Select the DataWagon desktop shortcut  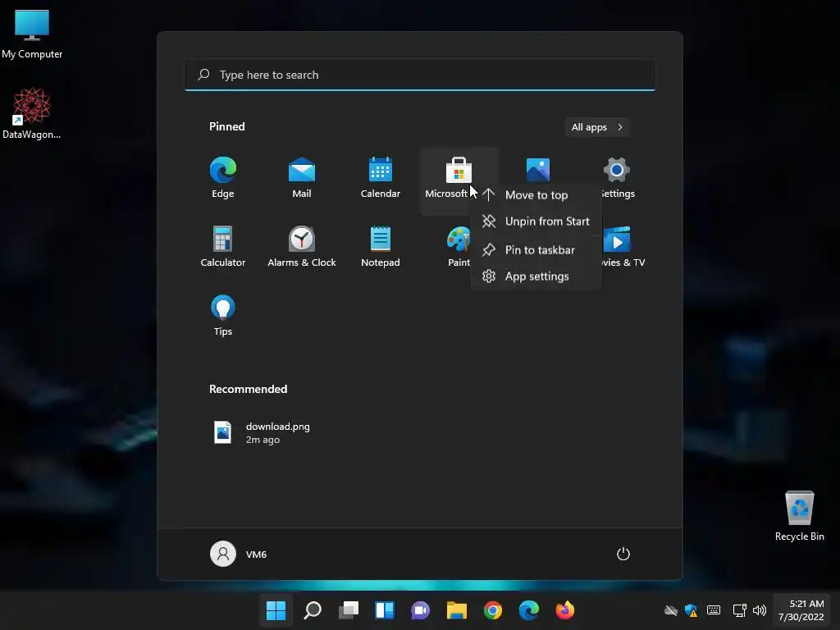pos(32,113)
